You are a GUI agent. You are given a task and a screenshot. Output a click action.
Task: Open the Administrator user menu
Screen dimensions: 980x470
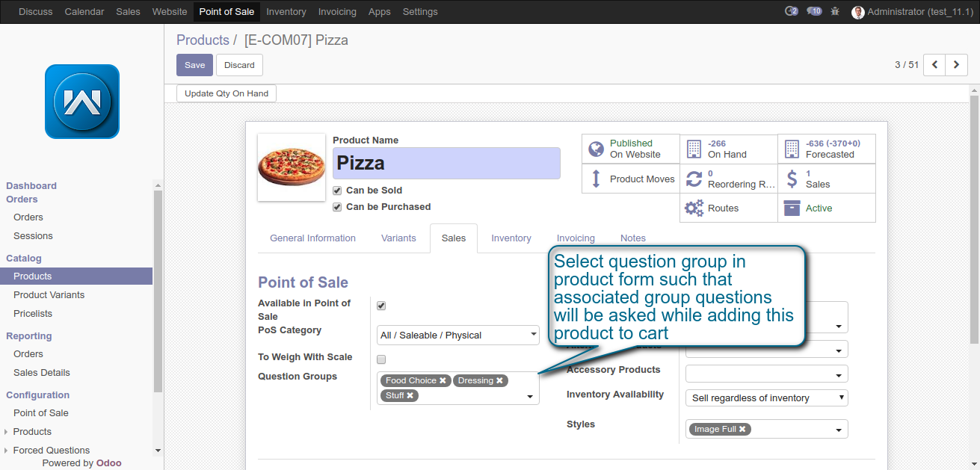pos(912,12)
